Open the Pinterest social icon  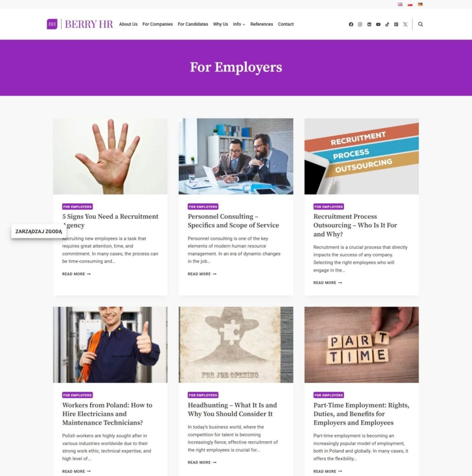tap(396, 24)
